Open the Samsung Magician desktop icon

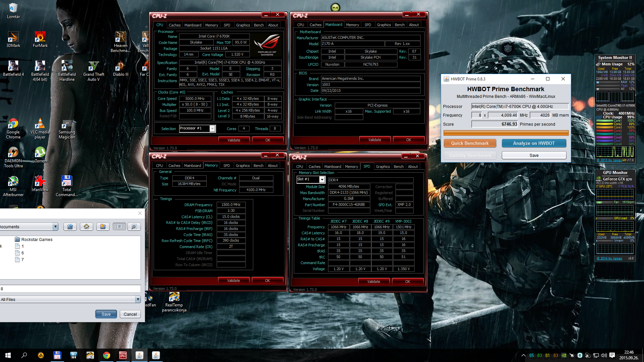click(67, 128)
